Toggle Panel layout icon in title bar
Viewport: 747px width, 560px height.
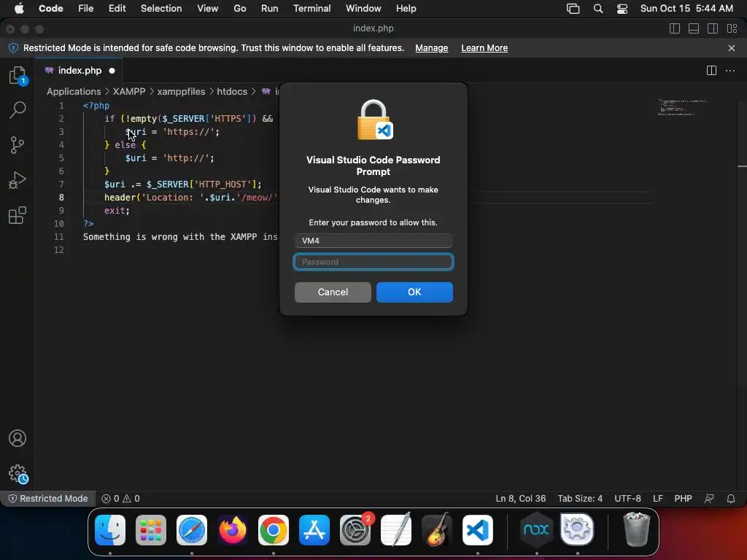[x=694, y=28]
